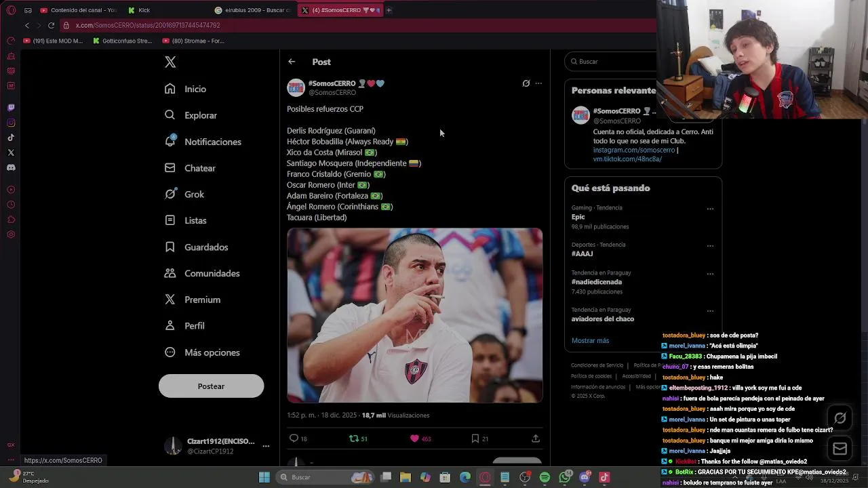Open Grok from the sidebar
Image resolution: width=868 pixels, height=488 pixels.
click(184, 194)
